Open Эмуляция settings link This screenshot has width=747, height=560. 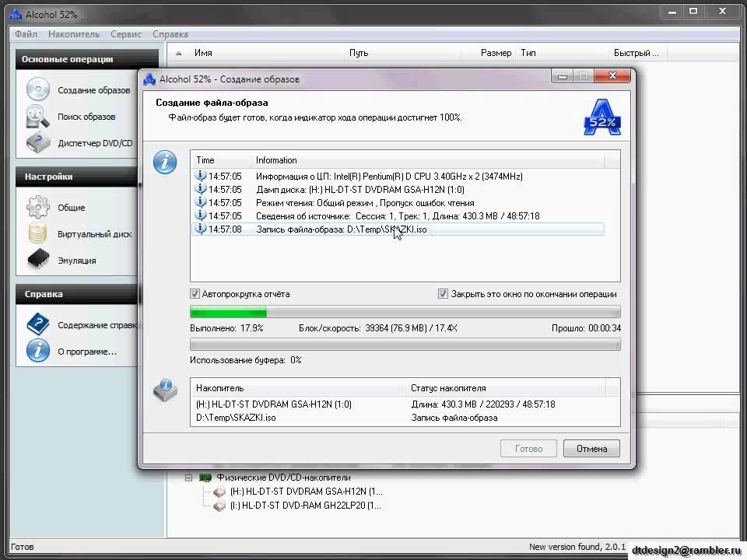(77, 261)
